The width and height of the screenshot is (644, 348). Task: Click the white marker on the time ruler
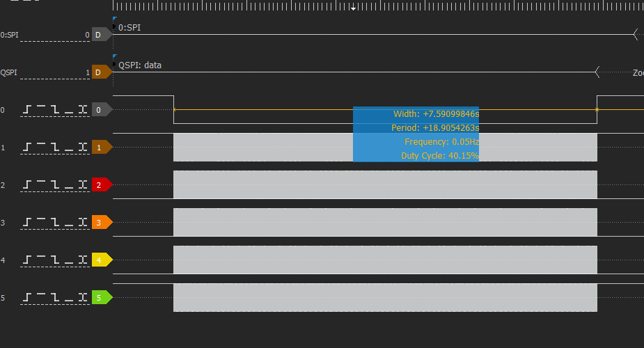click(353, 8)
